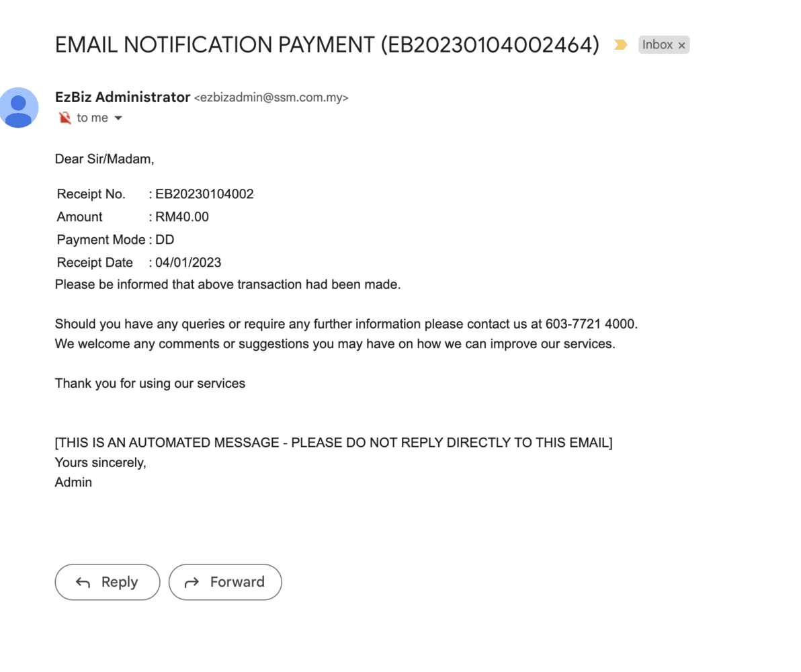Click the Inbox label chip
801x672 pixels.
point(657,45)
